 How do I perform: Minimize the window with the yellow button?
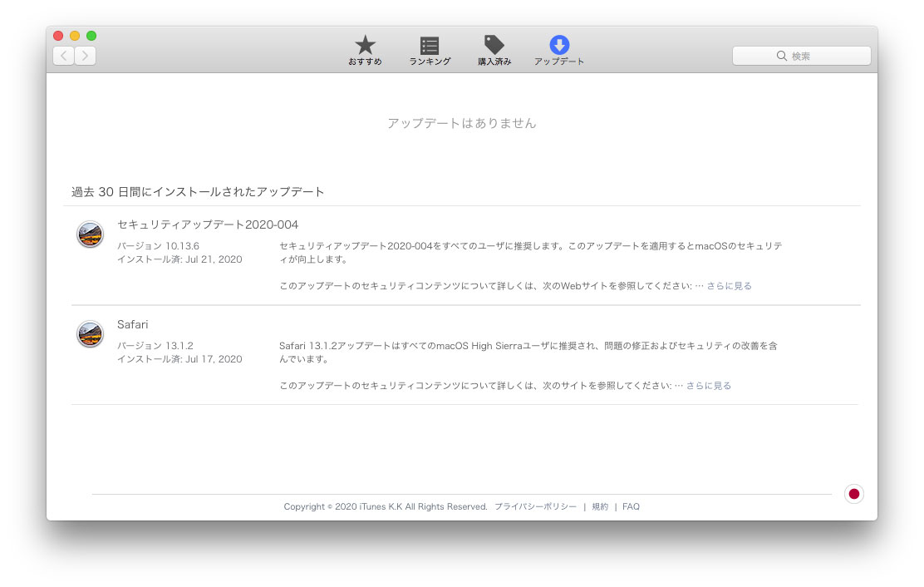(x=74, y=36)
